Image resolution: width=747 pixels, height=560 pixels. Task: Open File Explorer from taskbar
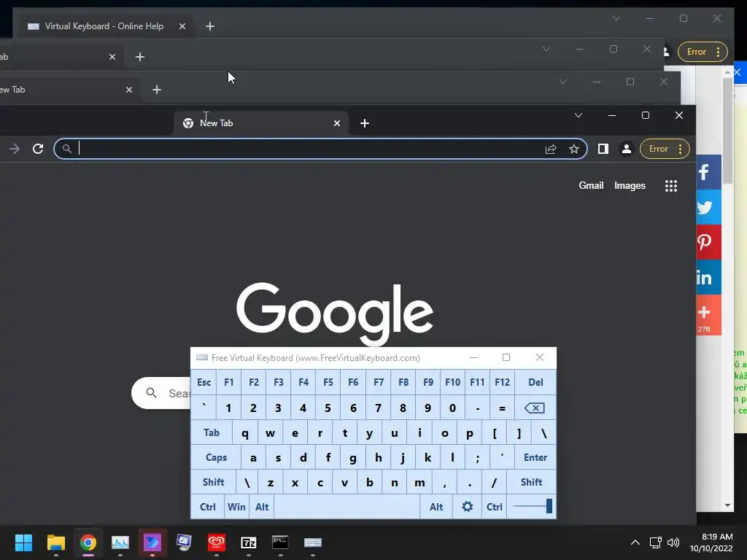point(55,542)
